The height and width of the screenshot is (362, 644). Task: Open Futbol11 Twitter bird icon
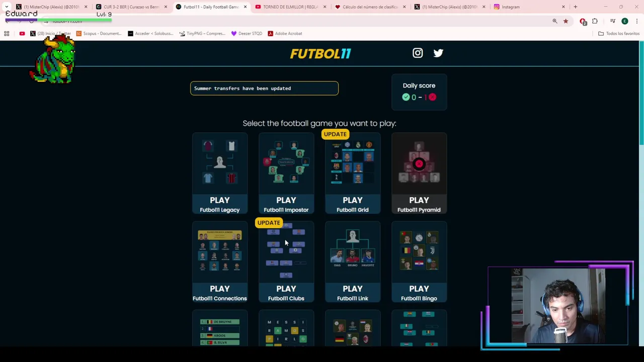[x=438, y=53]
